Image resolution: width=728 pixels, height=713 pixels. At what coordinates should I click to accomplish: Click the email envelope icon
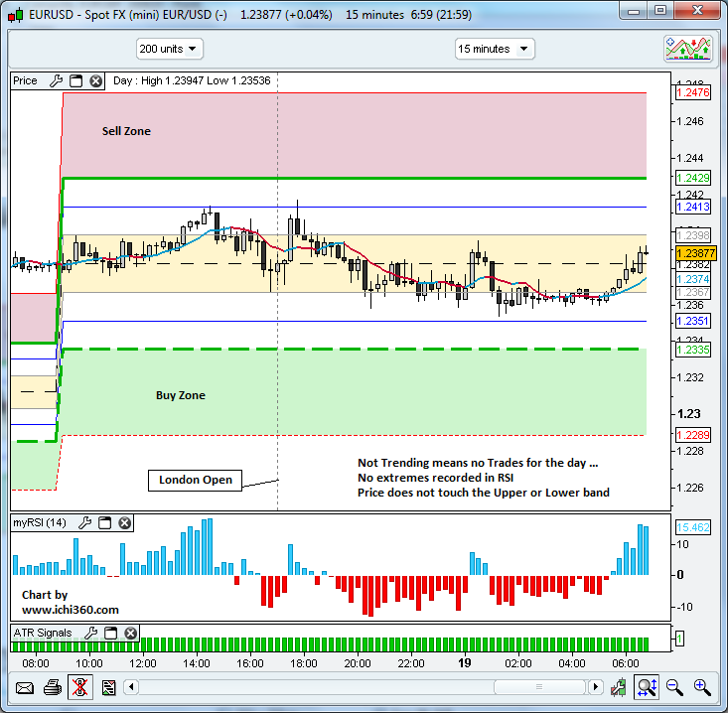[25, 687]
